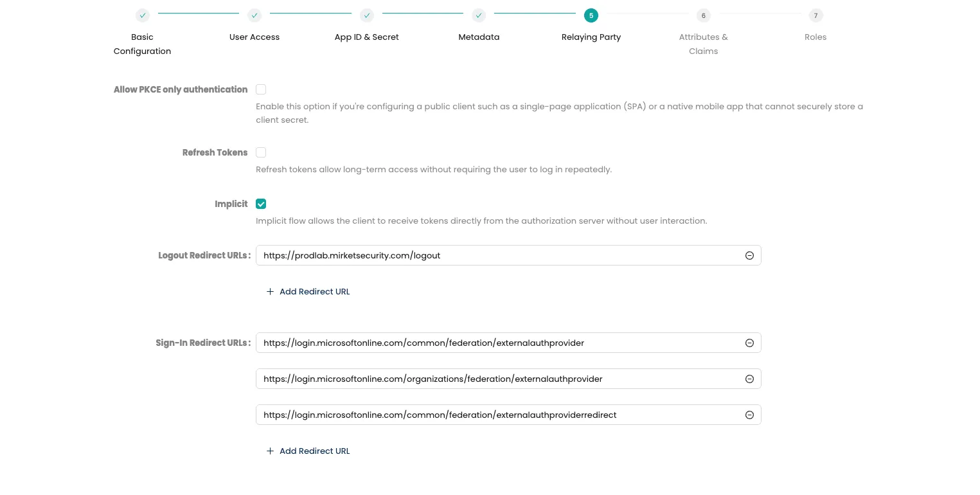The image size is (980, 495).
Task: Click the Metadata step checkmark icon
Action: pyautogui.click(x=479, y=15)
